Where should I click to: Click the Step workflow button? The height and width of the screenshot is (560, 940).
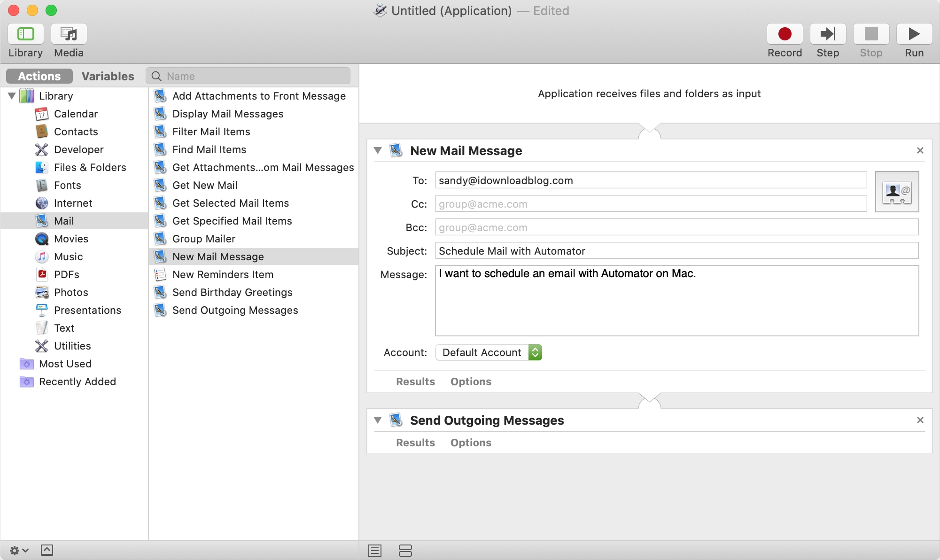[828, 34]
